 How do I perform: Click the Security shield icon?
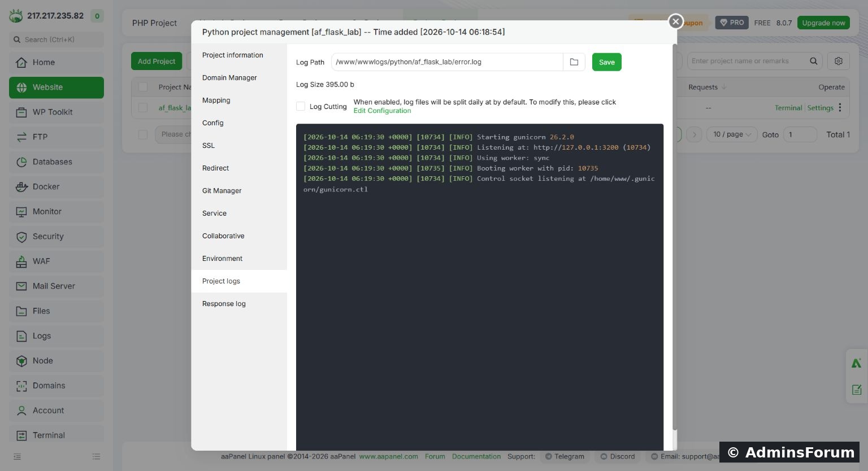click(x=21, y=237)
